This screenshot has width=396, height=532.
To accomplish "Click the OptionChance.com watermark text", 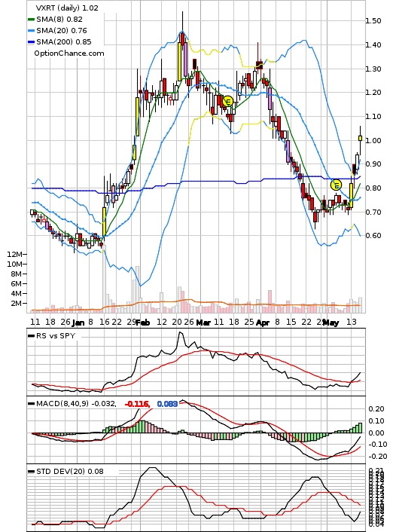I will (69, 54).
